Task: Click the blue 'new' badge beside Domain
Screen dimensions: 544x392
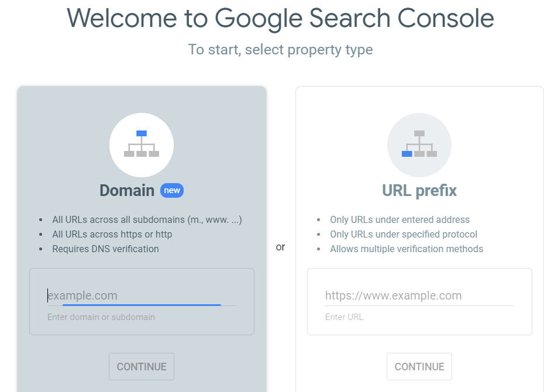Action: click(x=171, y=190)
